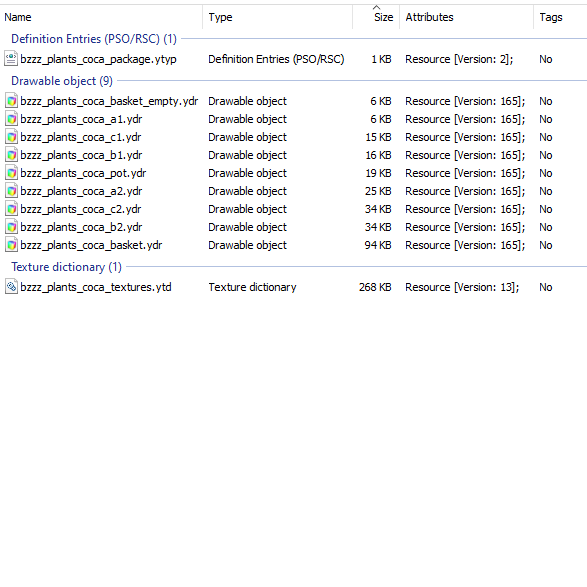Image resolution: width=587 pixels, height=587 pixels.
Task: Click the 15 KB size value
Action: [378, 137]
